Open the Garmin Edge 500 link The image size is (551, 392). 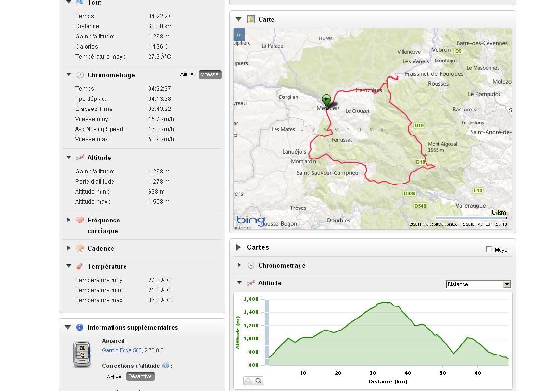(122, 350)
